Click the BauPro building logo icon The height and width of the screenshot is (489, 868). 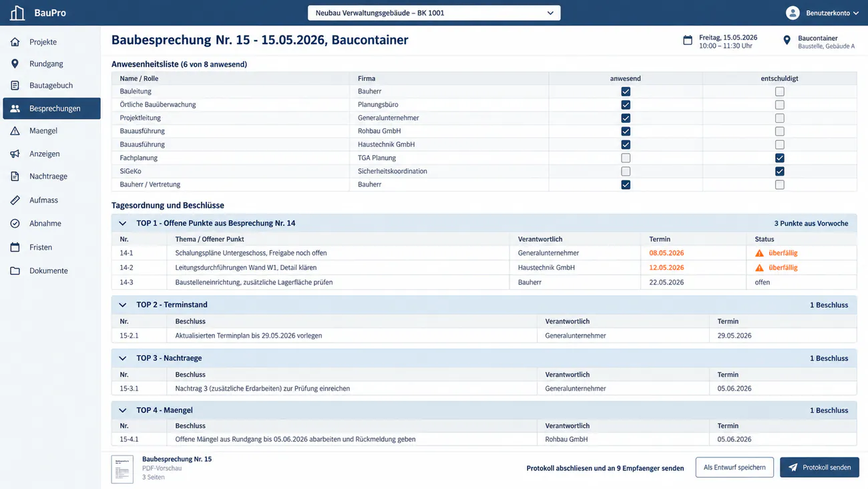pyautogui.click(x=17, y=13)
